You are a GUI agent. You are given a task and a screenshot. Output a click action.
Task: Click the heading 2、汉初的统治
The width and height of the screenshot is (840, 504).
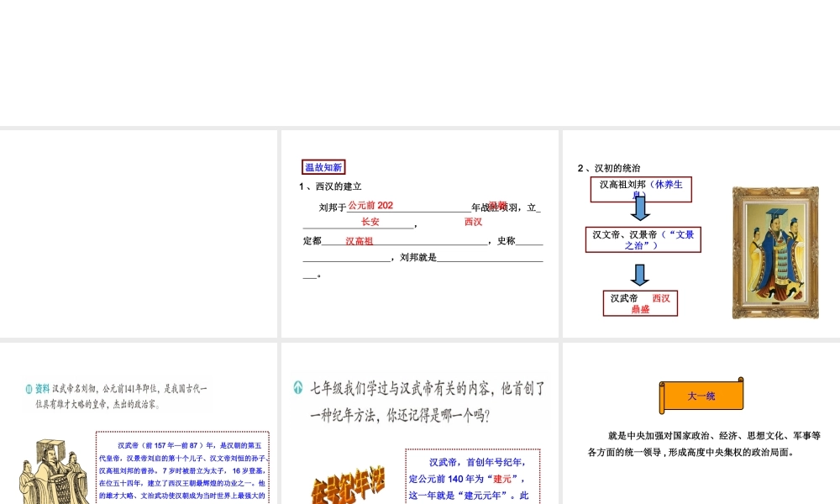pos(609,168)
